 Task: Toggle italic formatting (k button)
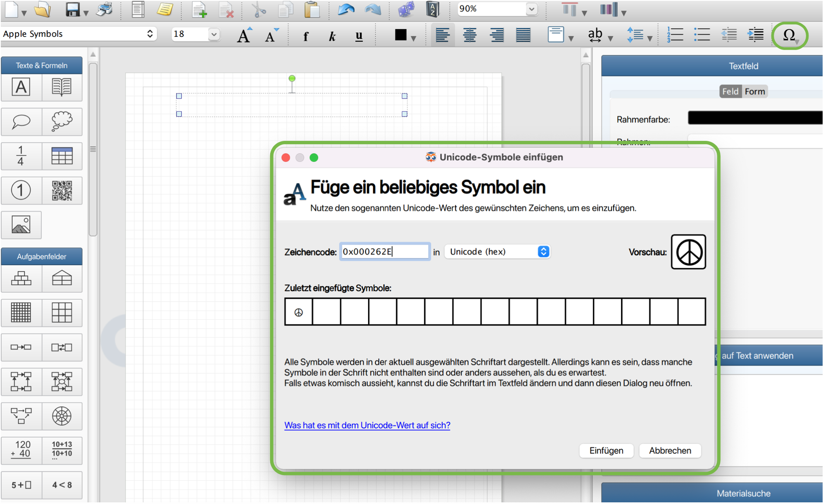[x=332, y=36]
